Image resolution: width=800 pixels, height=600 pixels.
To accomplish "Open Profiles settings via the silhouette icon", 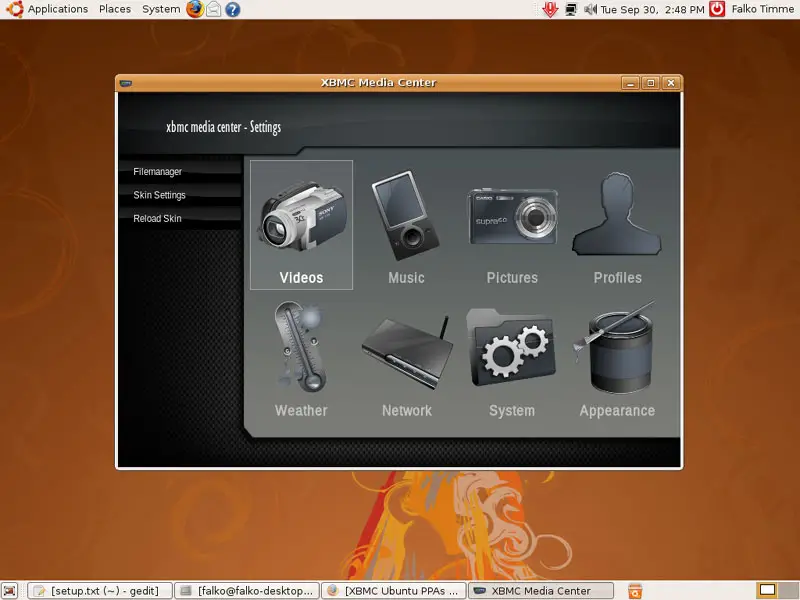I will click(x=617, y=214).
